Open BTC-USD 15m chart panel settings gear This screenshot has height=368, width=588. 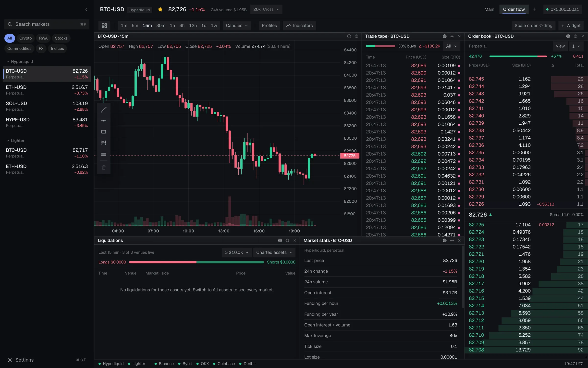(x=356, y=36)
